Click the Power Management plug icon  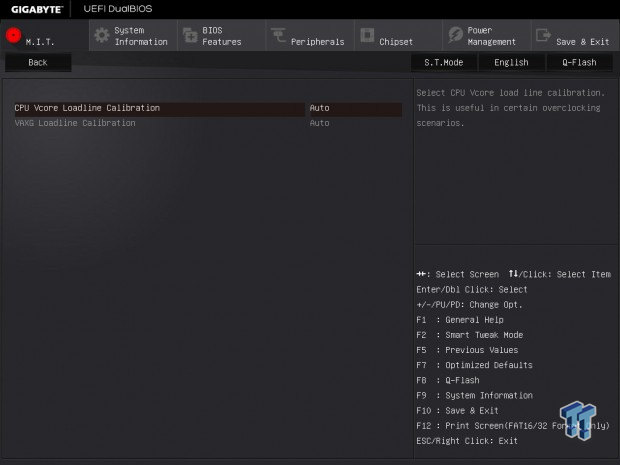tap(456, 35)
